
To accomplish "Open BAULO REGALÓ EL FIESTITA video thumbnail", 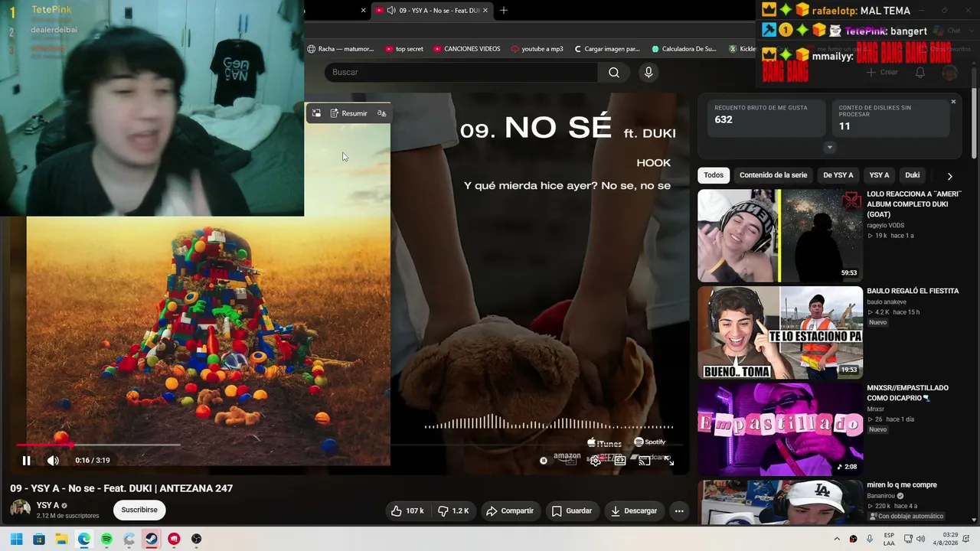I will pos(780,333).
